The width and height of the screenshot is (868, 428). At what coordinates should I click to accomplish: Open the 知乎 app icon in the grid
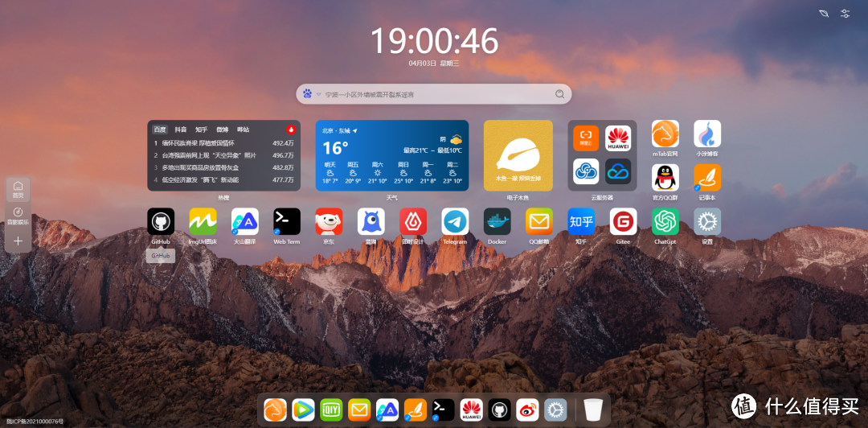click(x=581, y=222)
